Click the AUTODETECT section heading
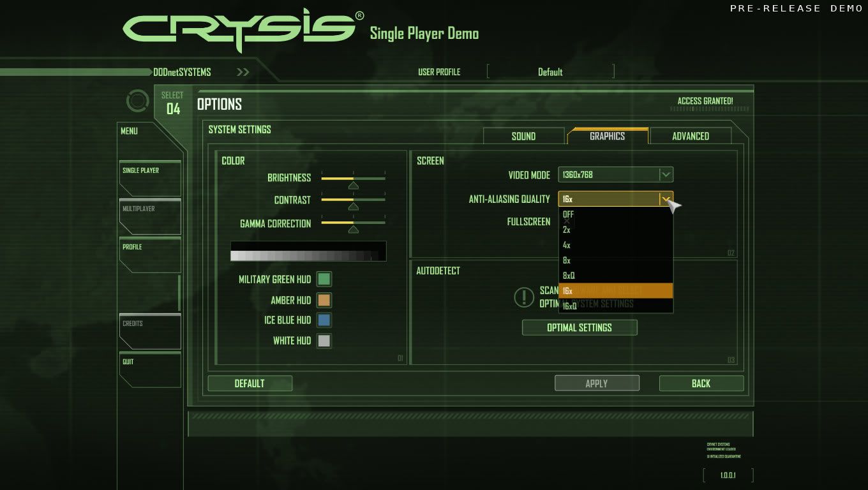 click(438, 271)
